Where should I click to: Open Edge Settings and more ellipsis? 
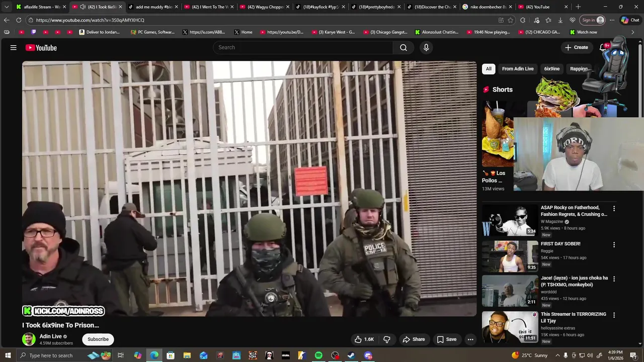[612, 20]
